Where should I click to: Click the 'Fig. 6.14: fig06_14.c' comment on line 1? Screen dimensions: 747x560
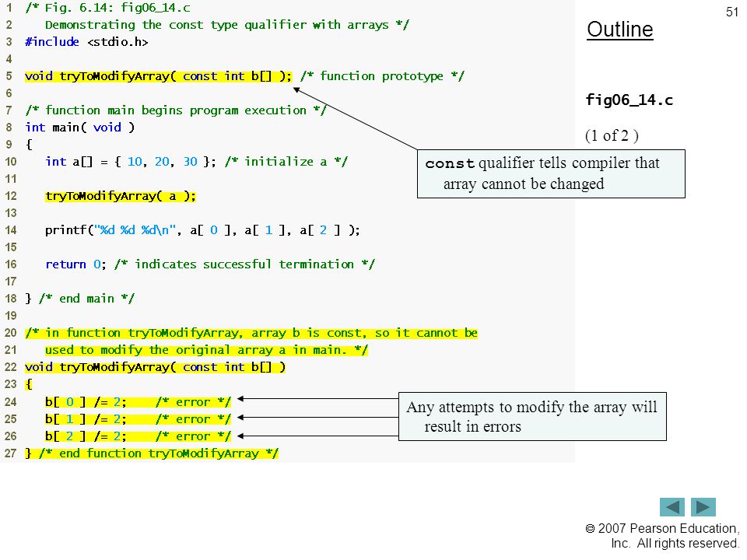click(108, 8)
